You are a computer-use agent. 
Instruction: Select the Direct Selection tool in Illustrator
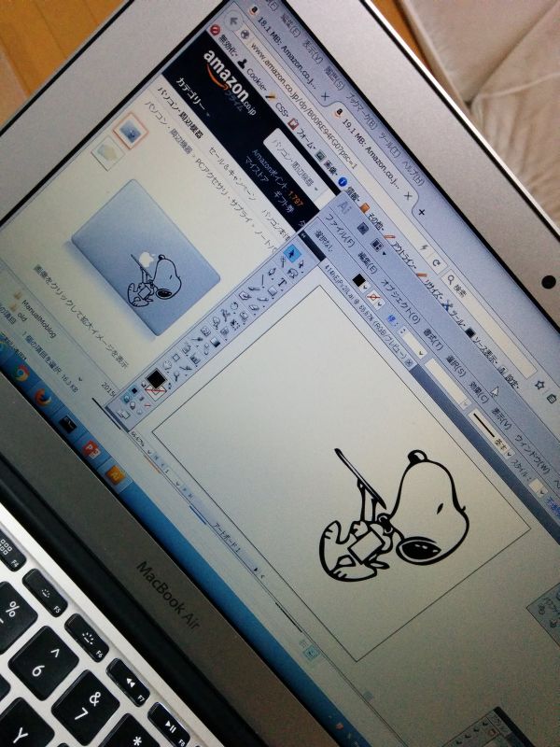click(301, 263)
